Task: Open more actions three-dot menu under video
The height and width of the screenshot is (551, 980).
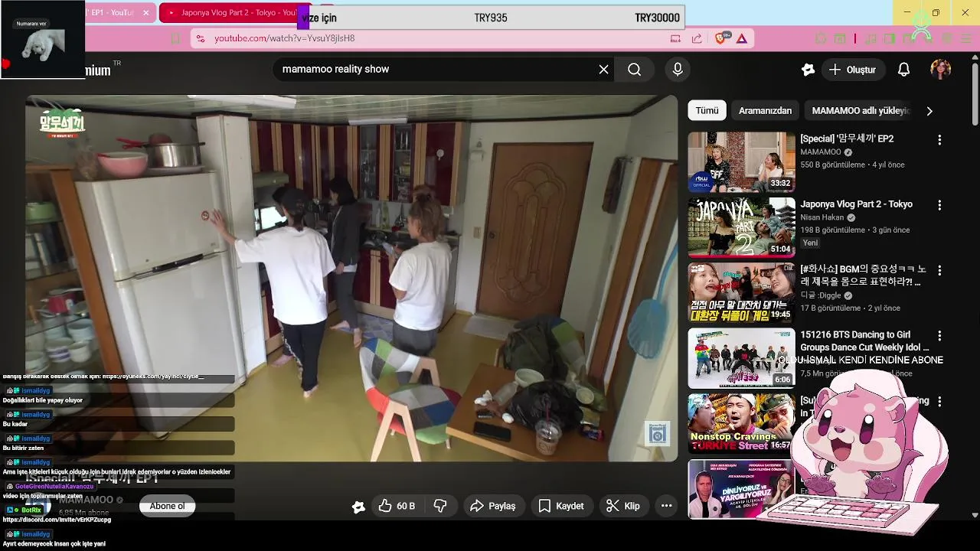Action: click(x=666, y=506)
